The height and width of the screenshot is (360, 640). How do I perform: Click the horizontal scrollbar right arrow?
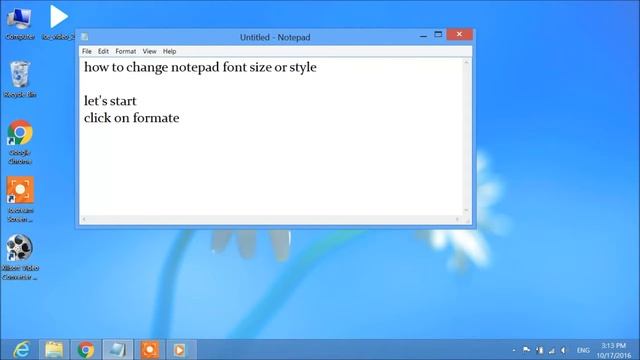[x=457, y=220]
